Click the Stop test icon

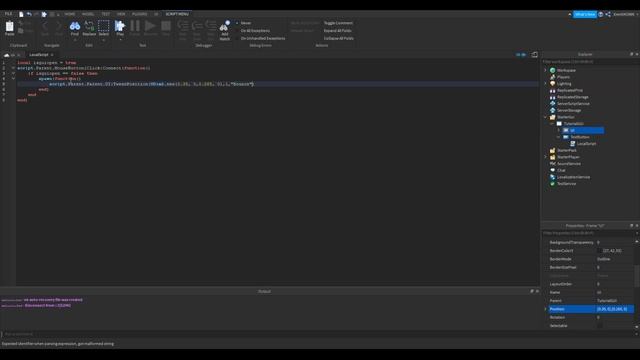tap(166, 26)
